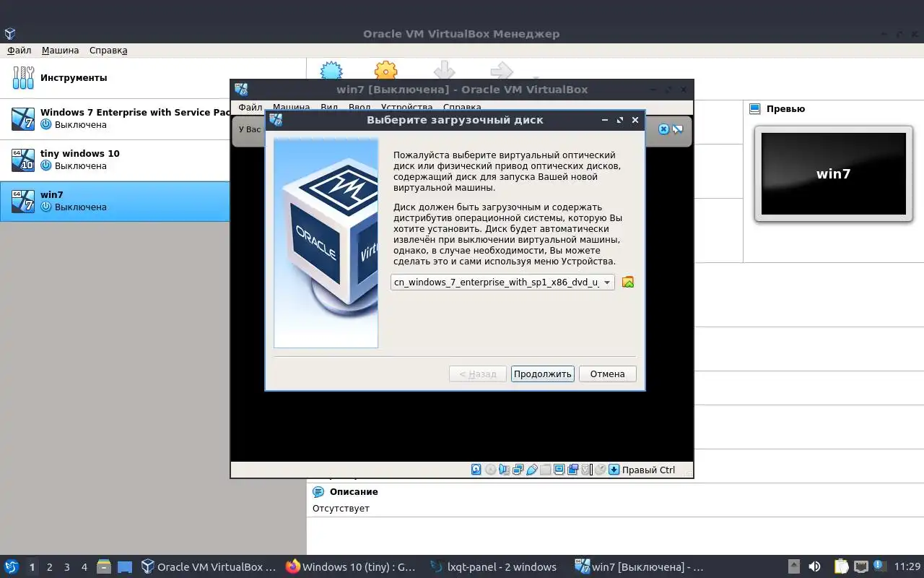
Task: Expand the boot disk selection combo box
Action: pos(502,282)
